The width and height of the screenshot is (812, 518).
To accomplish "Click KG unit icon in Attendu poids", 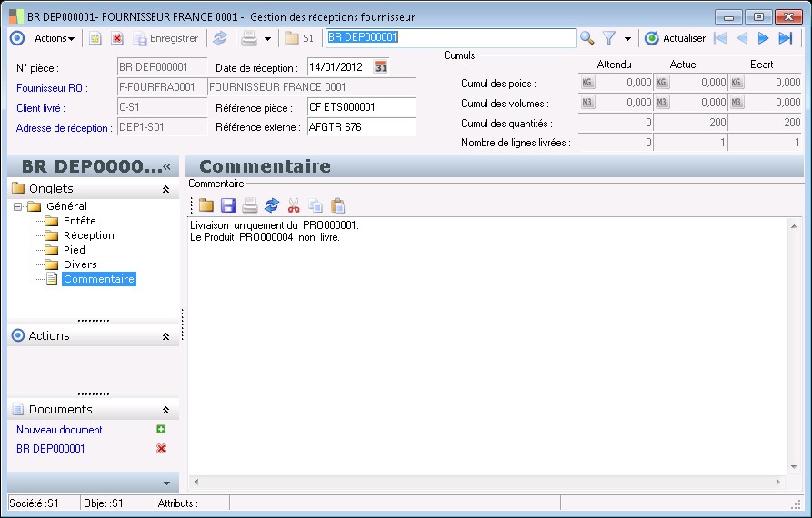I will tap(587, 83).
